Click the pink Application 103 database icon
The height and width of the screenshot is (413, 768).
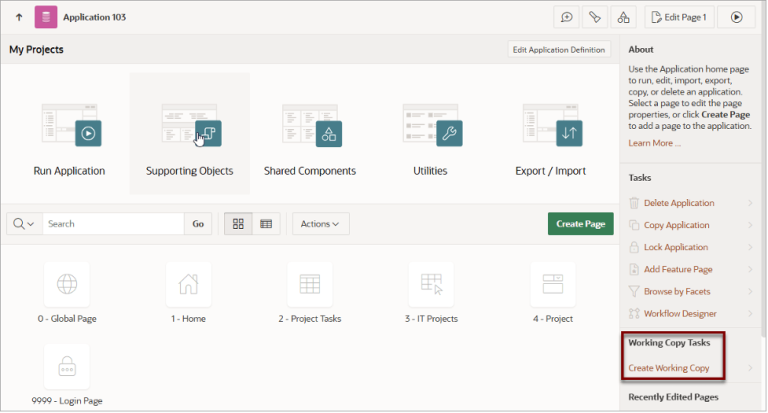(46, 17)
